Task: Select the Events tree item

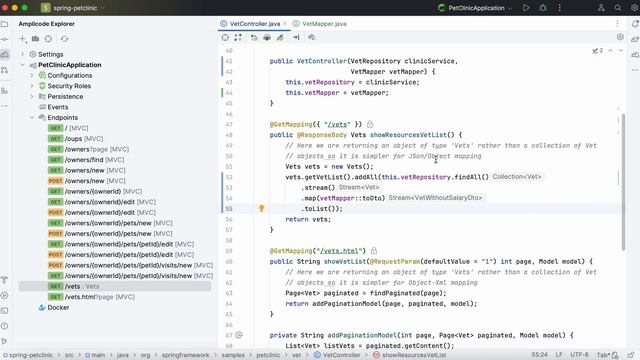Action: [58, 107]
